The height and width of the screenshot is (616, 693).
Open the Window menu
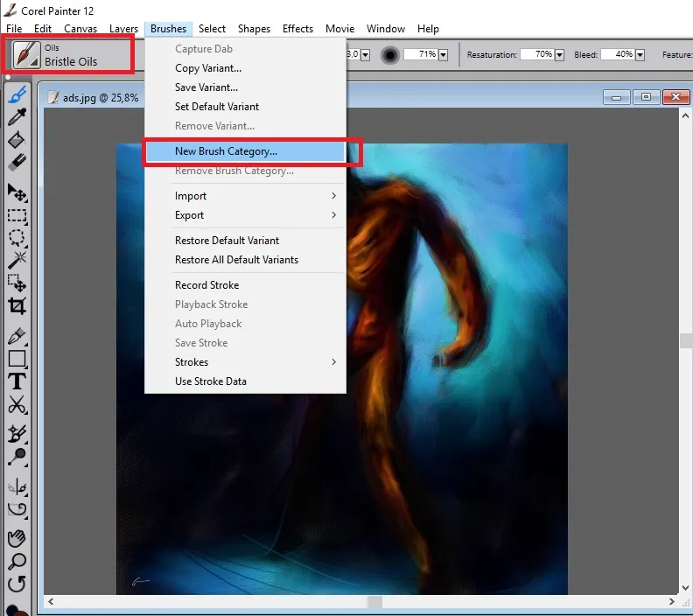[386, 29]
